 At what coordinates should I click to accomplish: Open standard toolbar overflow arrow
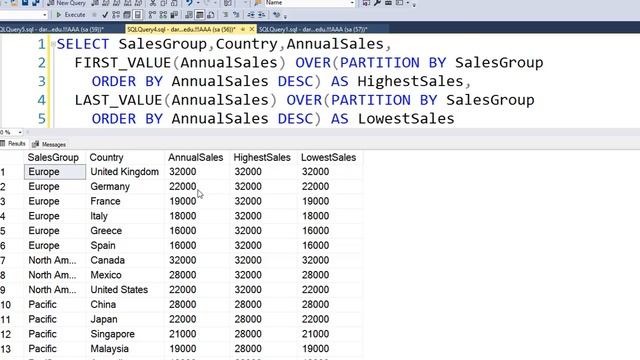tap(414, 5)
